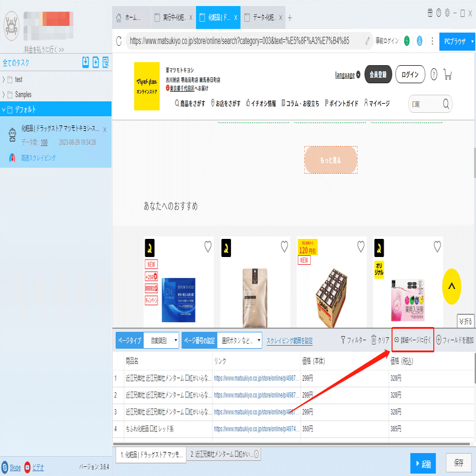Click the フィルター button
This screenshot has height=476, width=476.
pos(354,340)
